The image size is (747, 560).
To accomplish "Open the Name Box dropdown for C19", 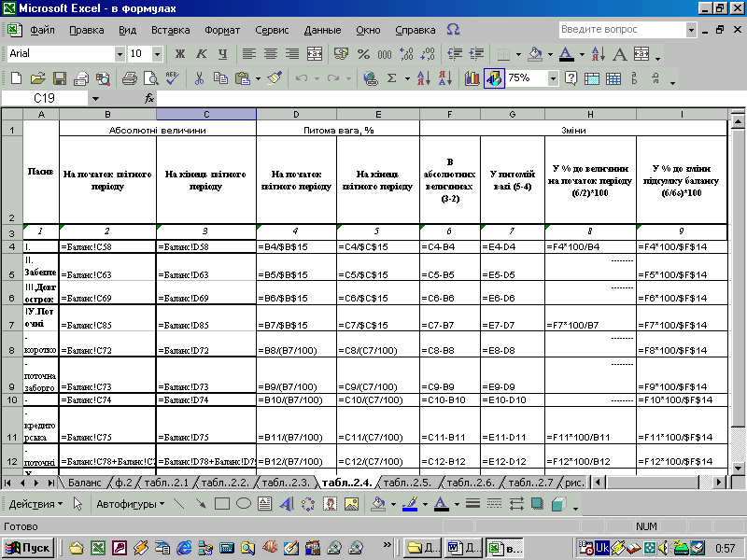I will (95, 98).
